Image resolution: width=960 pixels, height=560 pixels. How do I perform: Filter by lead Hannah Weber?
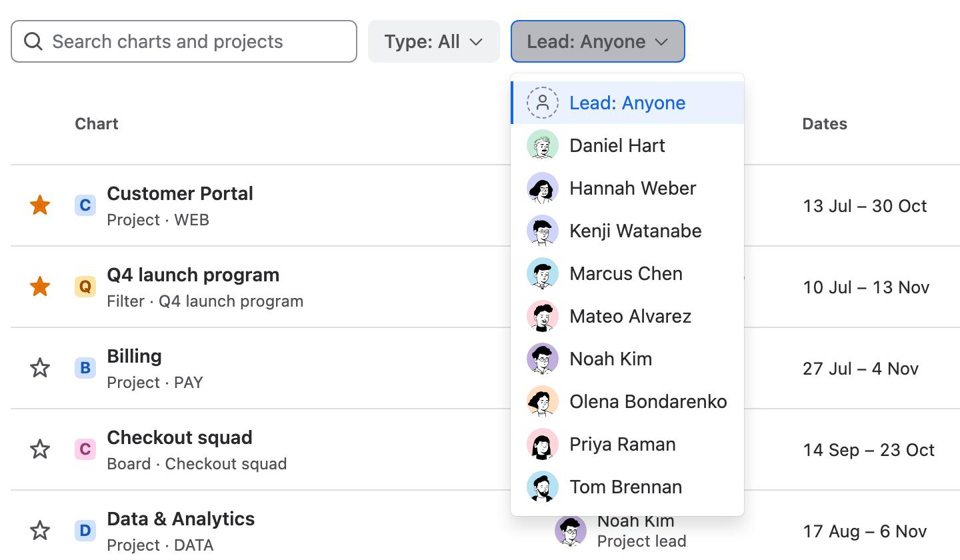(627, 188)
